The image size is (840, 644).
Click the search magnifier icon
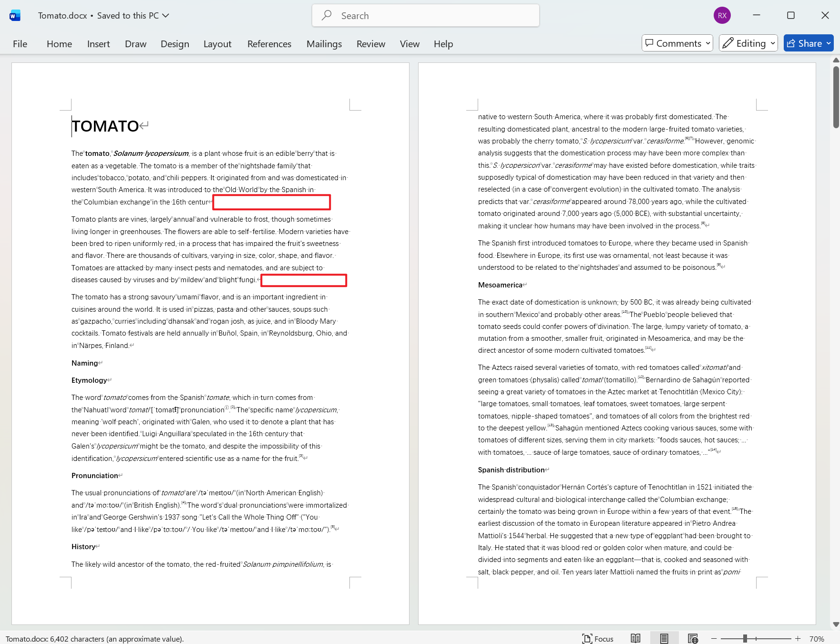click(x=326, y=15)
